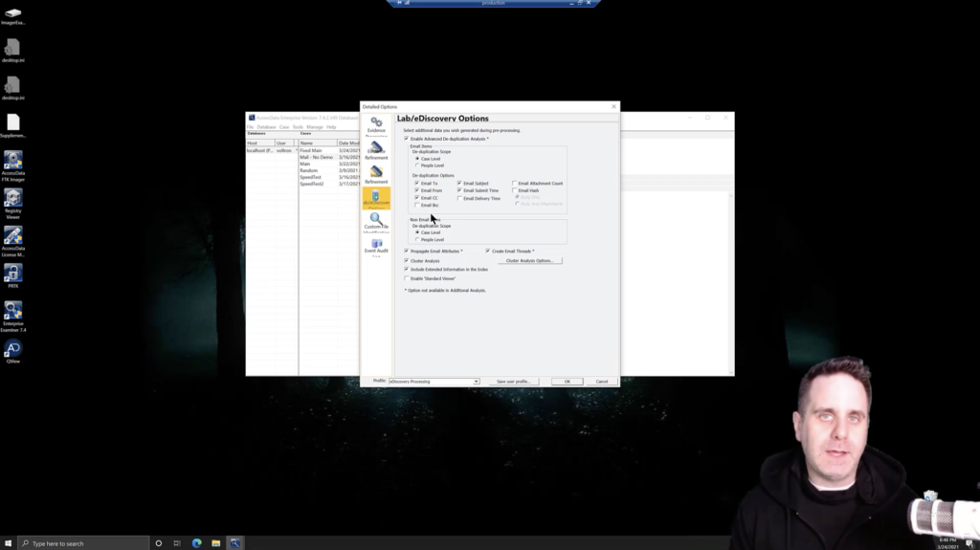Image resolution: width=980 pixels, height=550 pixels.
Task: Open the Tools menu in AccessData window
Action: click(x=299, y=127)
